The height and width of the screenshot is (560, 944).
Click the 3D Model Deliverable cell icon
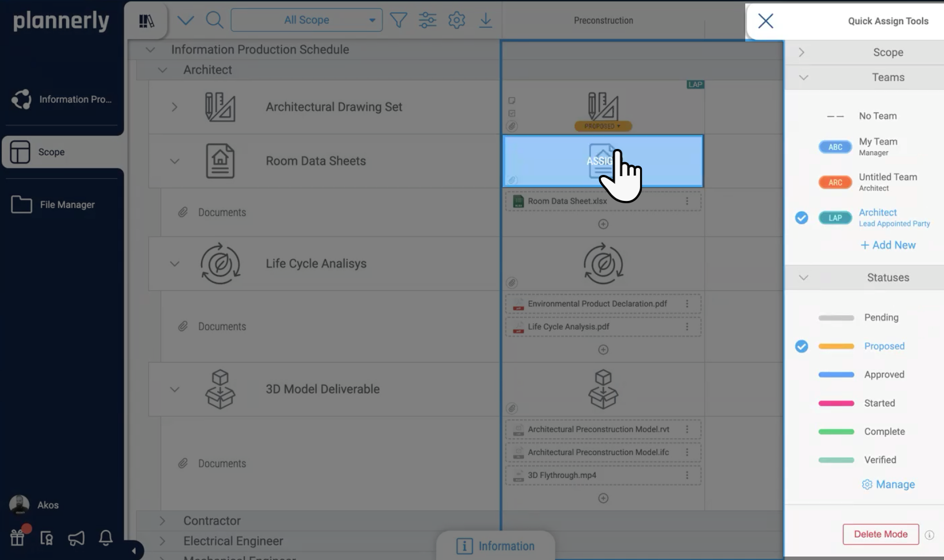tap(603, 389)
